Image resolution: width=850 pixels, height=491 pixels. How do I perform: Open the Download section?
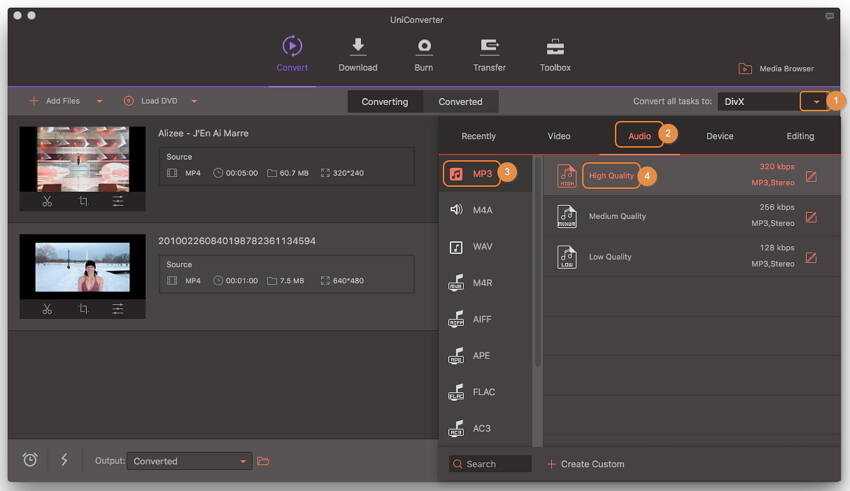pos(358,54)
